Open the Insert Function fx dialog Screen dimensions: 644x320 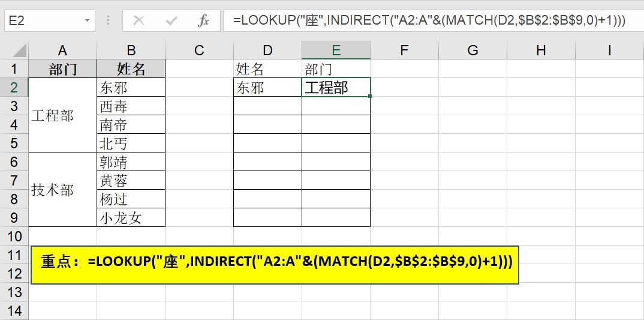coord(203,20)
